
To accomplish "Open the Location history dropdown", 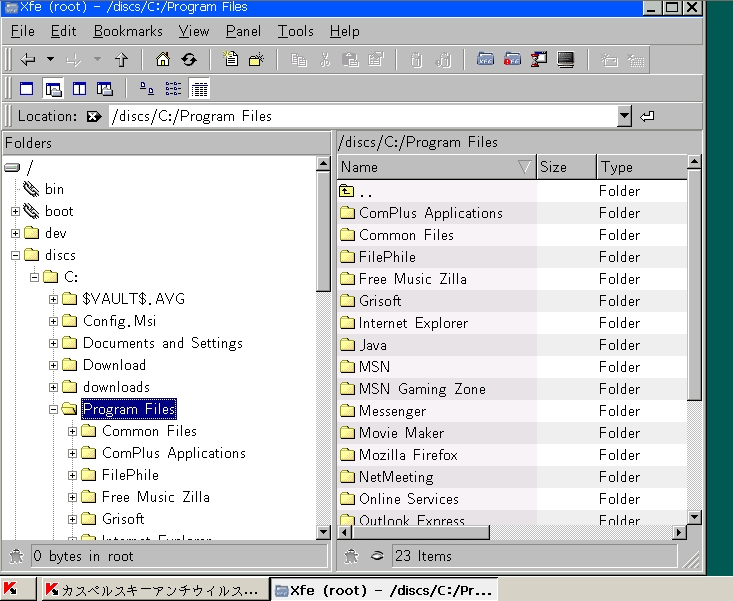I will 625,116.
